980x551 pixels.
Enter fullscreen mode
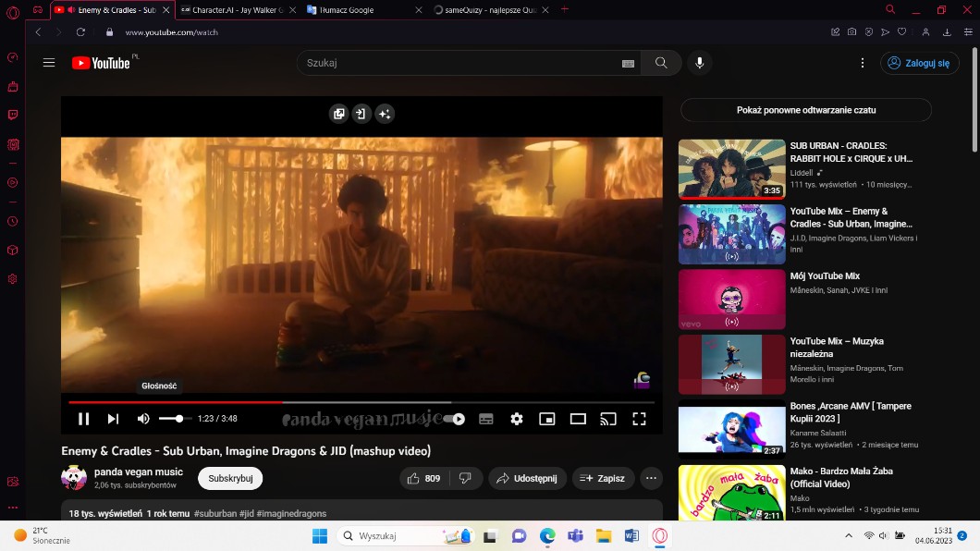(x=639, y=419)
